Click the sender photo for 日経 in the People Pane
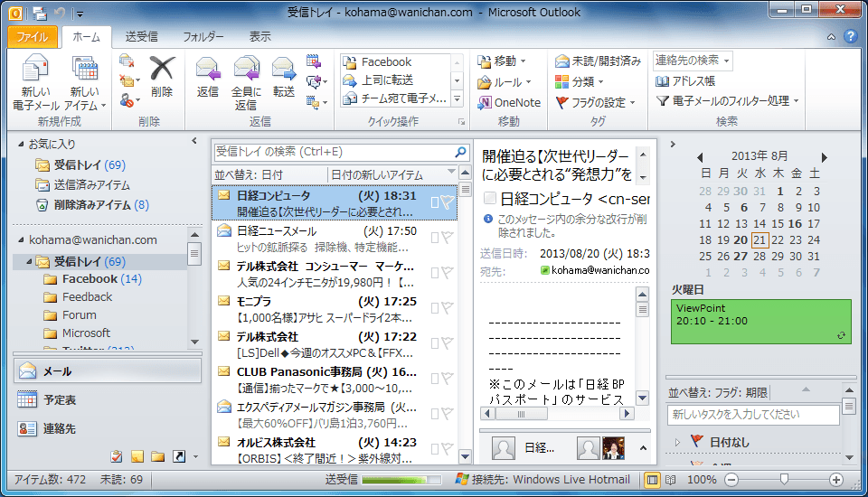The width and height of the screenshot is (868, 497). coord(504,447)
